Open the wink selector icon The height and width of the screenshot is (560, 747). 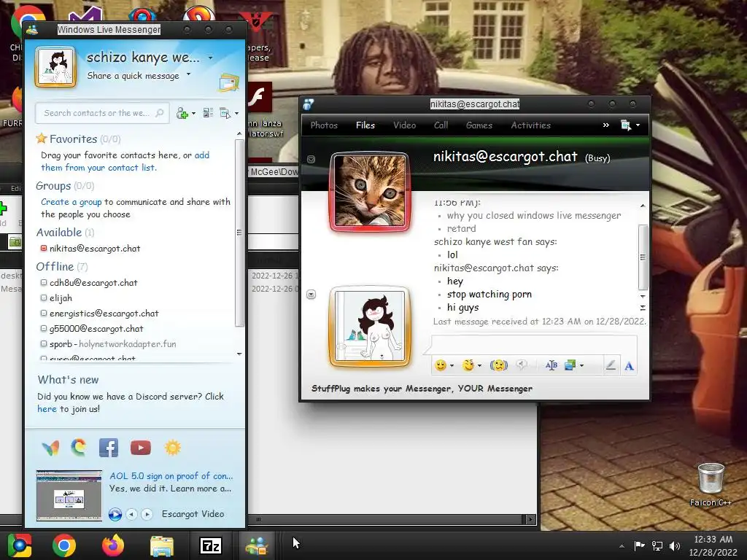(468, 365)
